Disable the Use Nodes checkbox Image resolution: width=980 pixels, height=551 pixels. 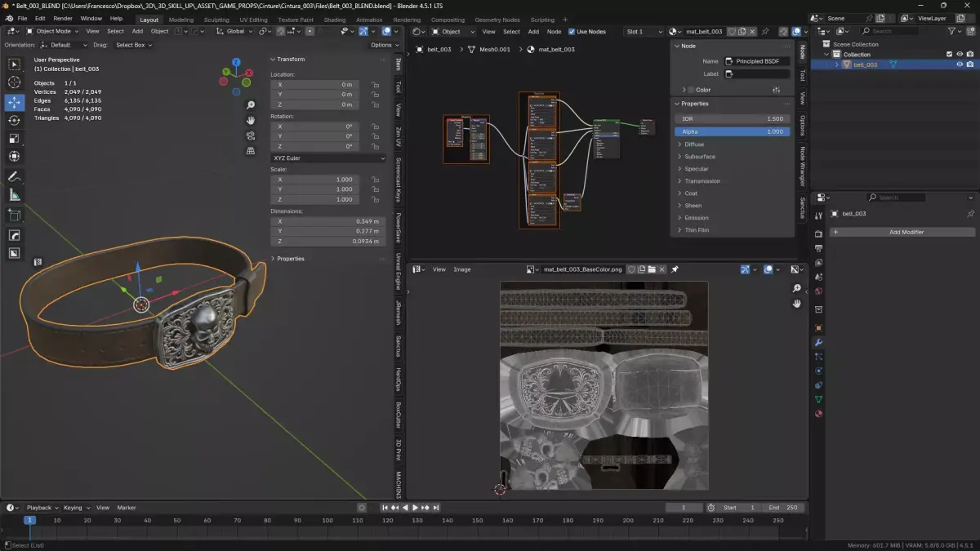pyautogui.click(x=572, y=32)
